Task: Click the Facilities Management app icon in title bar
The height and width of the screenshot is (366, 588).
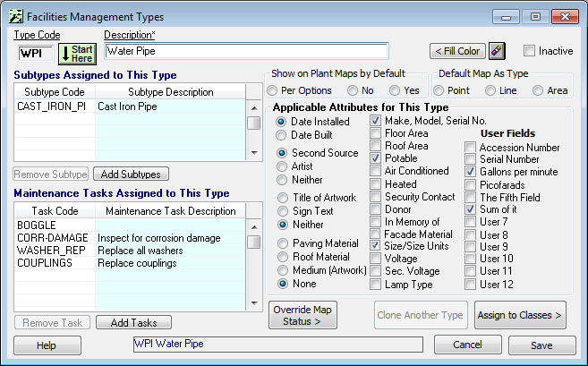Action: point(16,17)
